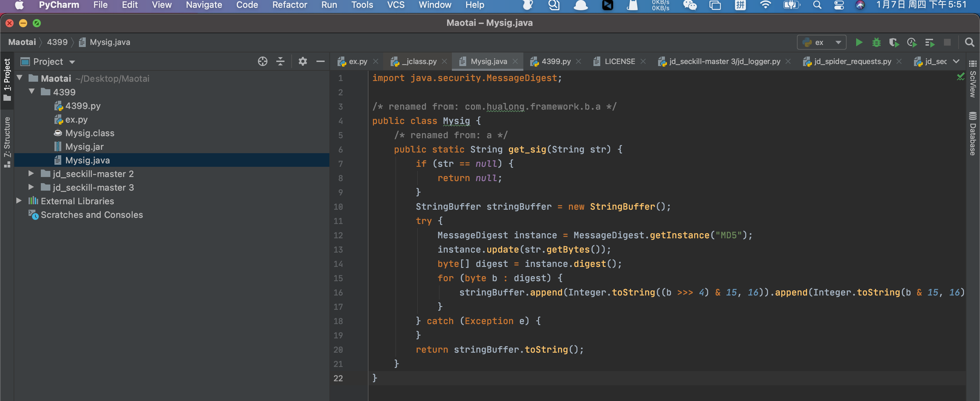Screen dimensions: 980x401
Task: Run with coverage shield icon
Action: coord(894,42)
